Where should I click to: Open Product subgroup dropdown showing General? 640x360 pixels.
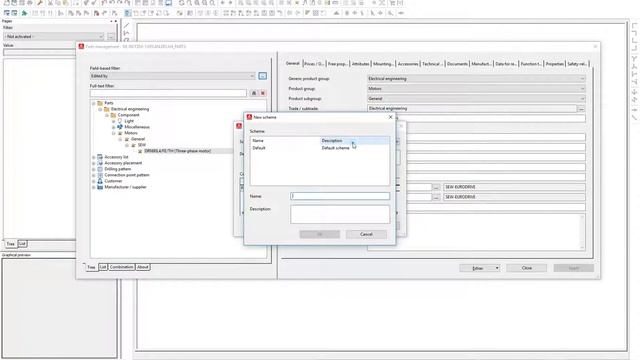(476, 99)
